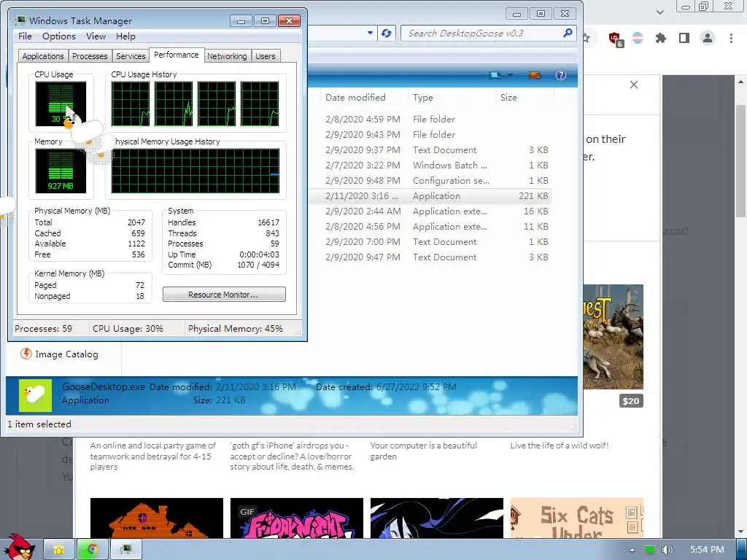This screenshot has width=747, height=560.
Task: Close the web page popup with X
Action: (634, 85)
